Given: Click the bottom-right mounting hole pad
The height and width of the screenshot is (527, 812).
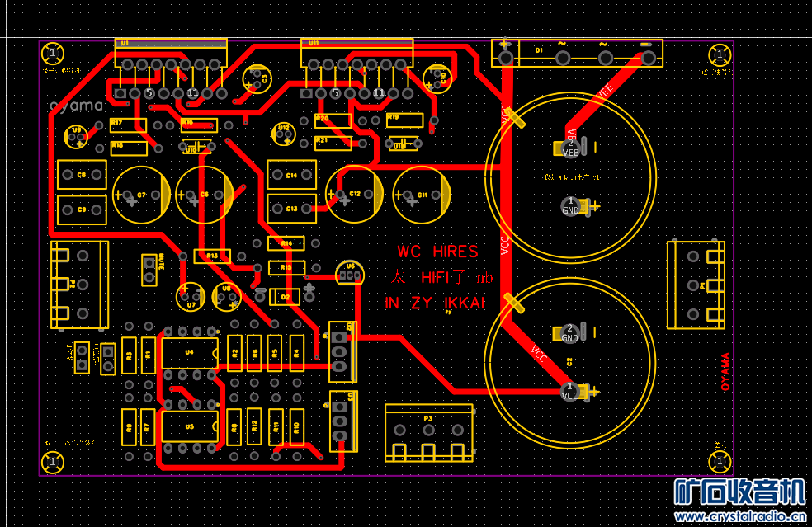Looking at the screenshot, I should pyautogui.click(x=720, y=462).
